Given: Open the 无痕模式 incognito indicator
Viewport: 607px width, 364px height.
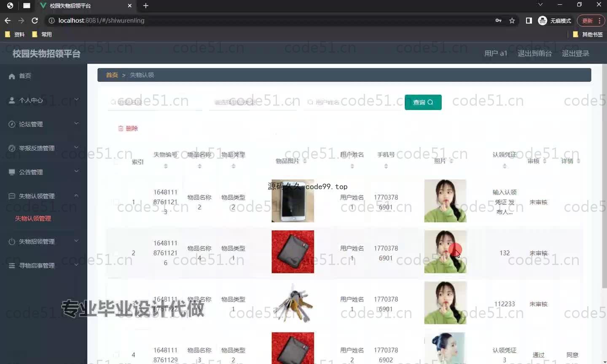Looking at the screenshot, I should pyautogui.click(x=555, y=21).
